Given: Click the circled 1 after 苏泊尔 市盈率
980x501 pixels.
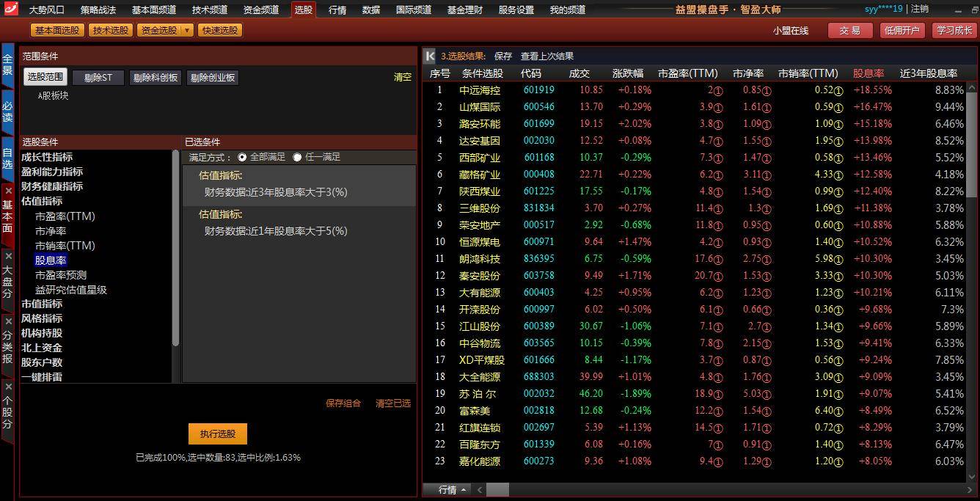Looking at the screenshot, I should click(718, 395).
